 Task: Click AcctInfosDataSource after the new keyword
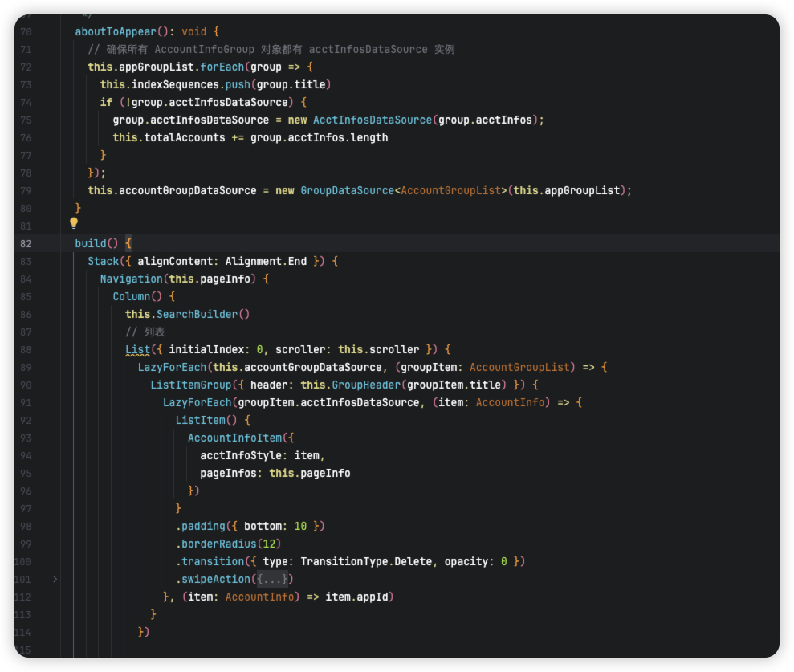coord(373,120)
